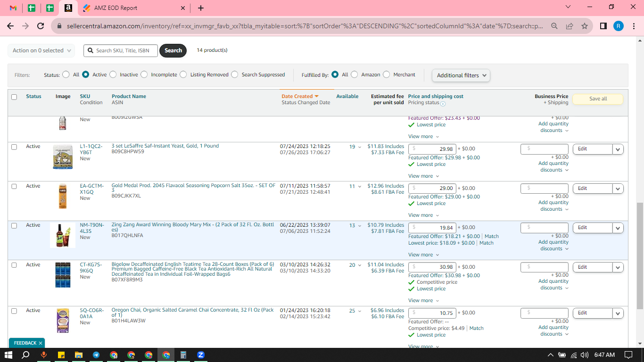Check the LeSaffre Saf-Instant Yeast row
This screenshot has width=644, height=362.
(x=14, y=147)
